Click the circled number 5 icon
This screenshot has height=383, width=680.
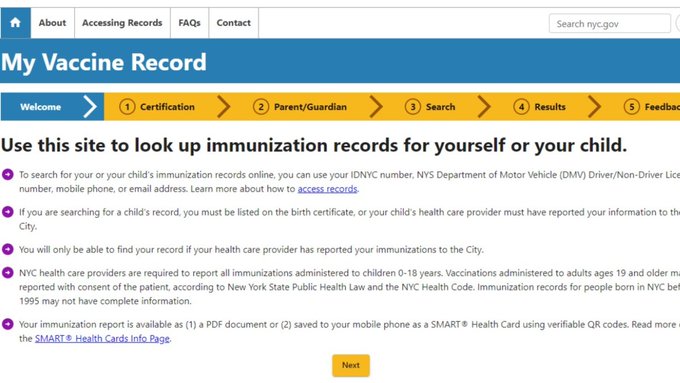631,107
